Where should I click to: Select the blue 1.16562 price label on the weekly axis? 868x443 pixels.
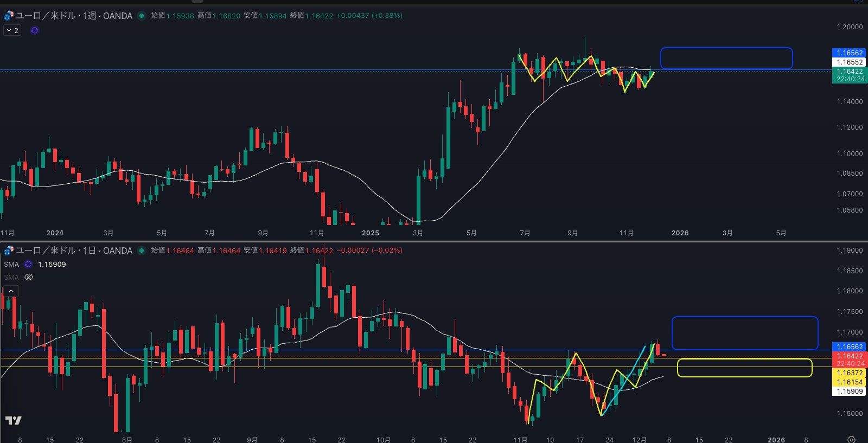coord(849,53)
